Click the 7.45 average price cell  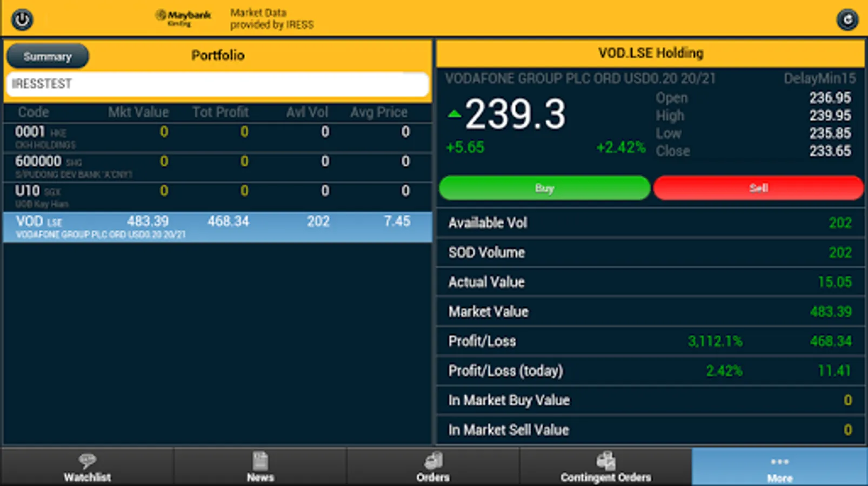397,221
